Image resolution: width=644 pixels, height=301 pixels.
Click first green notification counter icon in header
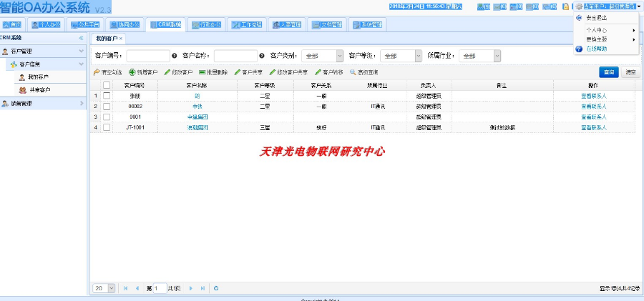pyautogui.click(x=484, y=6)
